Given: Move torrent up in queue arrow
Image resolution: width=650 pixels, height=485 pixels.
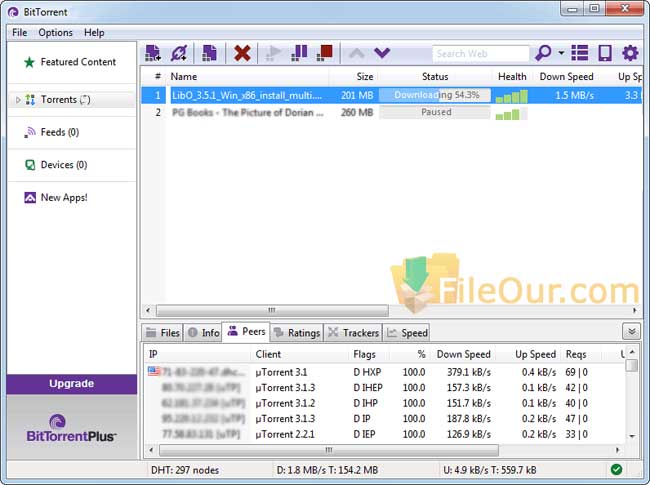Looking at the screenshot, I should pyautogui.click(x=357, y=53).
